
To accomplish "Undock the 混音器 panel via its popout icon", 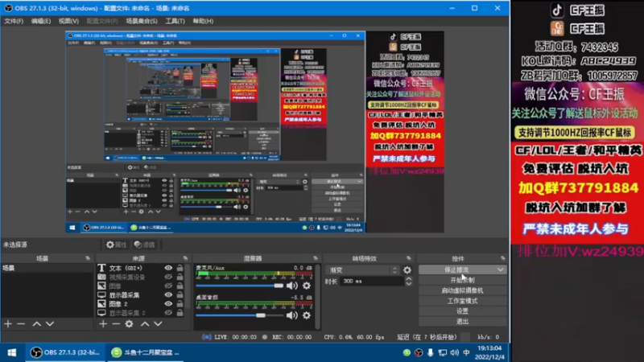I will coord(316,258).
